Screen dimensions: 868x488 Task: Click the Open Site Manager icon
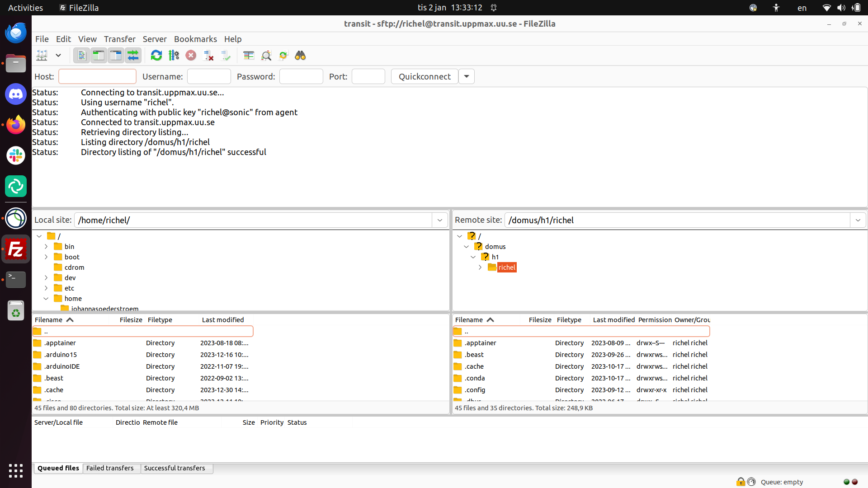pyautogui.click(x=41, y=56)
